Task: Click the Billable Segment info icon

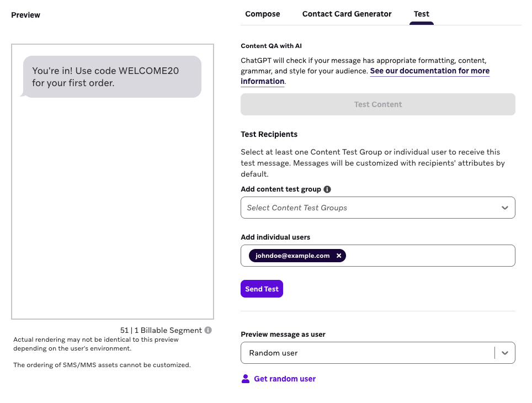Action: [x=208, y=330]
